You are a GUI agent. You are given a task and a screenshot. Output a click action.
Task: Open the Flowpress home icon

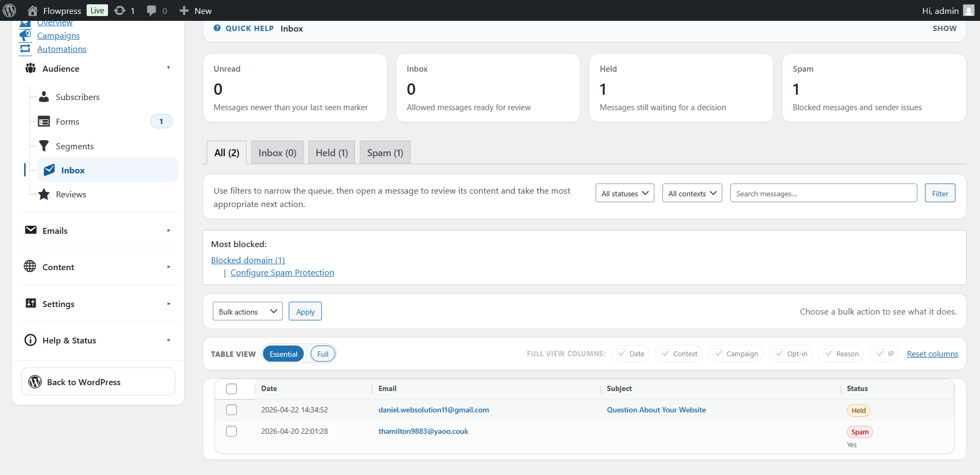tap(33, 11)
